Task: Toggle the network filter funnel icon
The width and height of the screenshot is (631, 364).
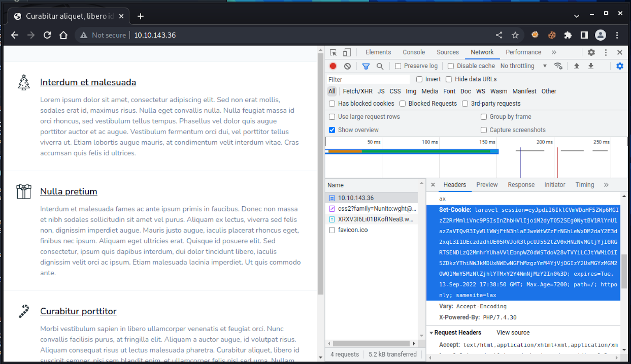Action: click(x=366, y=66)
